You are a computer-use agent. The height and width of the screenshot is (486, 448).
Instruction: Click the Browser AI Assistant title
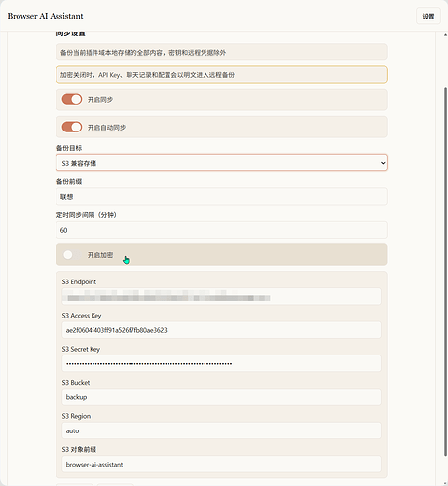(x=45, y=16)
